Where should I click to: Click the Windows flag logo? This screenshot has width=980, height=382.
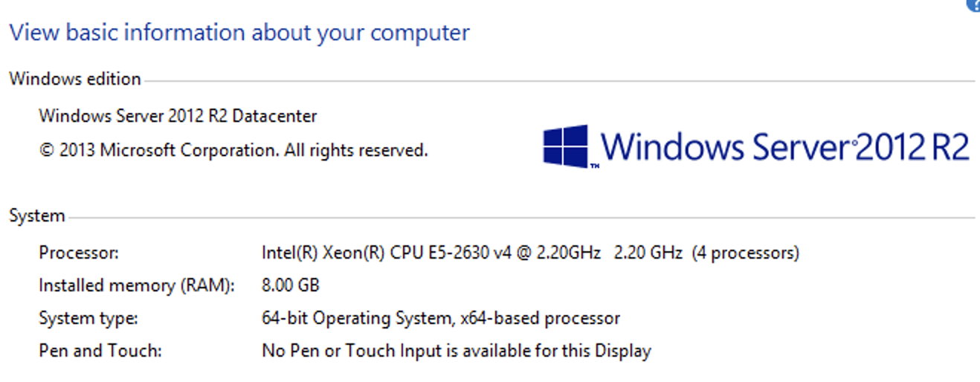pyautogui.click(x=566, y=146)
